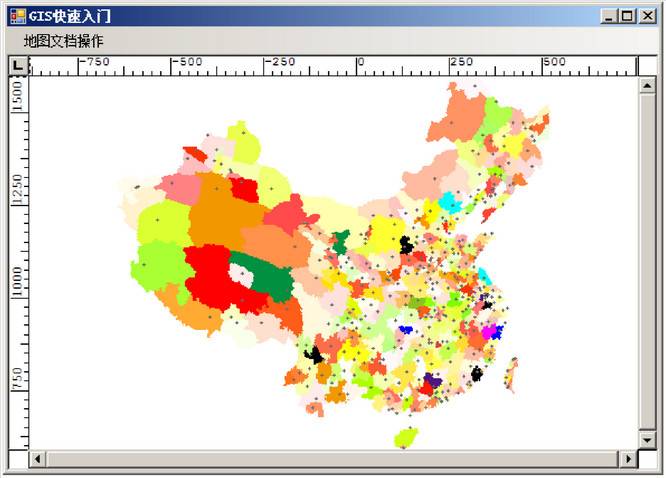Click the GIS快速入门 window title icon

(x=18, y=16)
